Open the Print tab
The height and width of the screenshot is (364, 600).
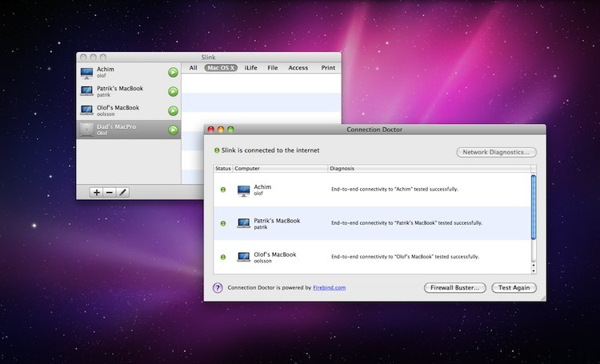tap(328, 68)
